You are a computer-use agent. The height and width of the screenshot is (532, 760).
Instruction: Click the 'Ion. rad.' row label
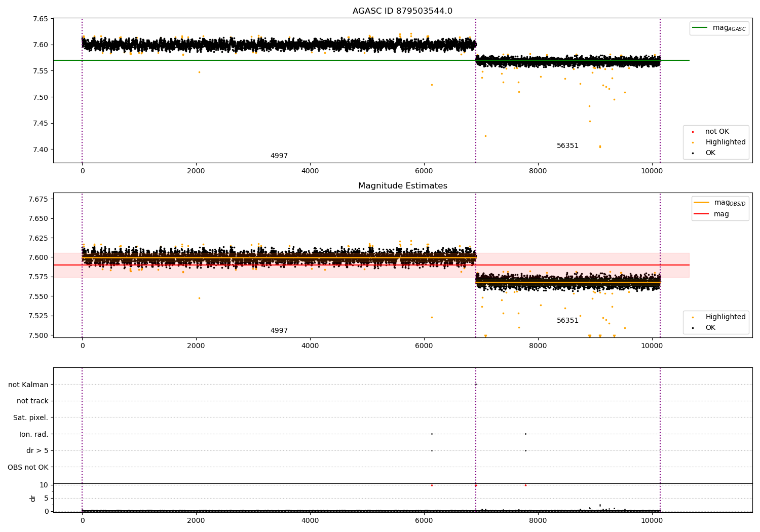34,434
